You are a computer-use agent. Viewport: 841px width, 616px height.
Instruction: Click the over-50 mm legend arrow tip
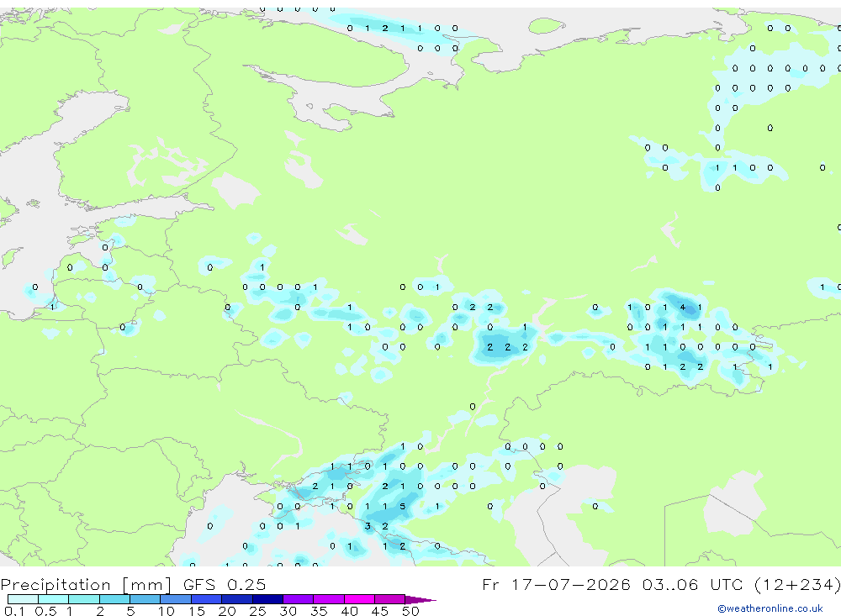point(421,599)
